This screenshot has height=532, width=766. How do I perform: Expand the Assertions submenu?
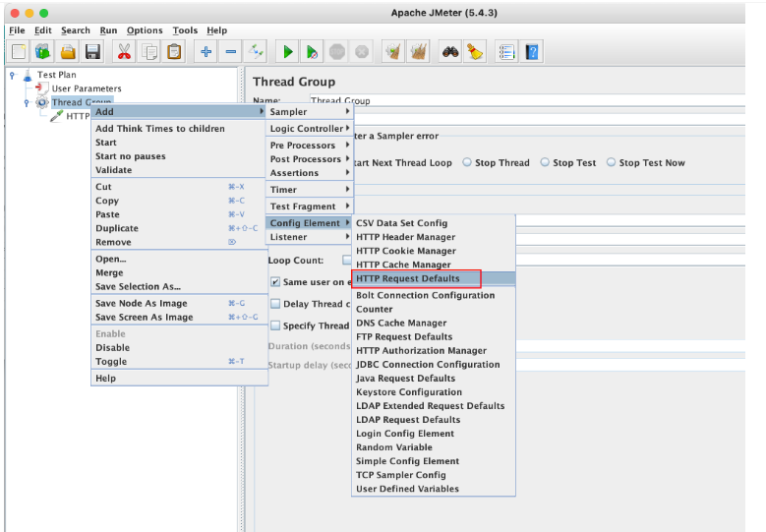tap(309, 173)
